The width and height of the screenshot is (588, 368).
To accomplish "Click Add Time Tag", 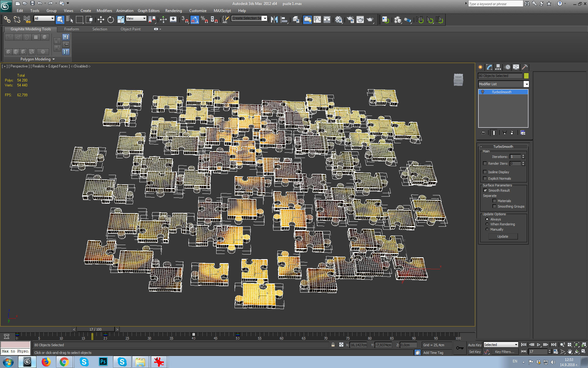I will click(433, 353).
